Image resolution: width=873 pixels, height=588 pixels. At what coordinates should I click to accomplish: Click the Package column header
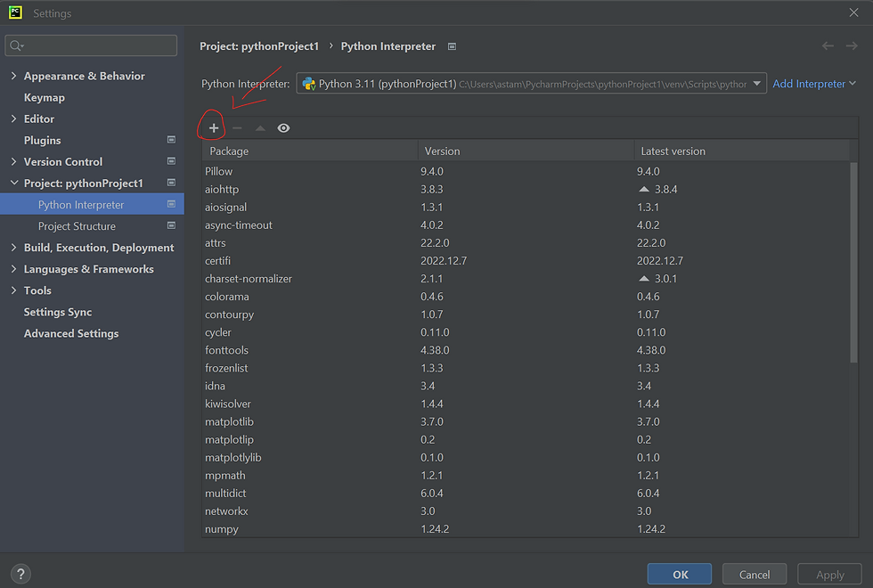(x=310, y=151)
